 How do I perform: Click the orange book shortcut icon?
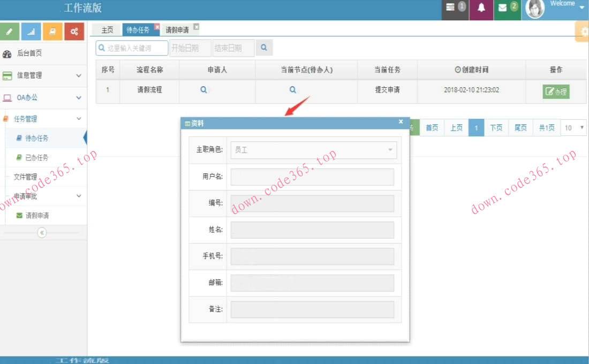tap(52, 32)
